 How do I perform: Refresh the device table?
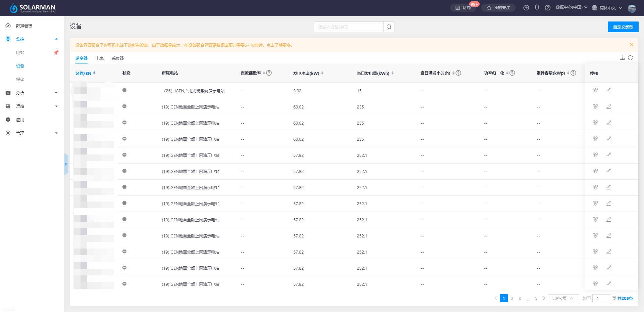630,58
